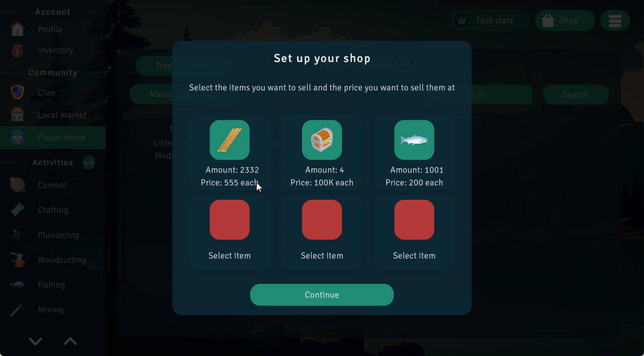Click the Search button behind the dialog

(x=576, y=94)
